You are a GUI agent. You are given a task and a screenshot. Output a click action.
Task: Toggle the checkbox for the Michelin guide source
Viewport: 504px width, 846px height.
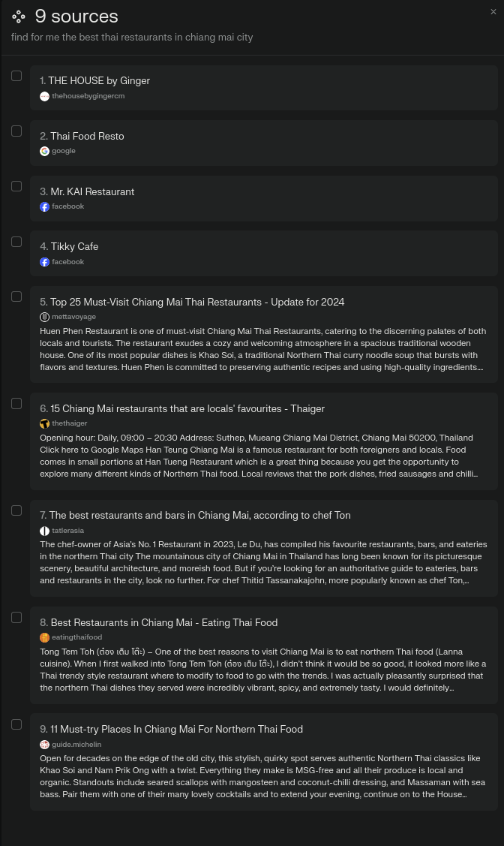coord(16,724)
